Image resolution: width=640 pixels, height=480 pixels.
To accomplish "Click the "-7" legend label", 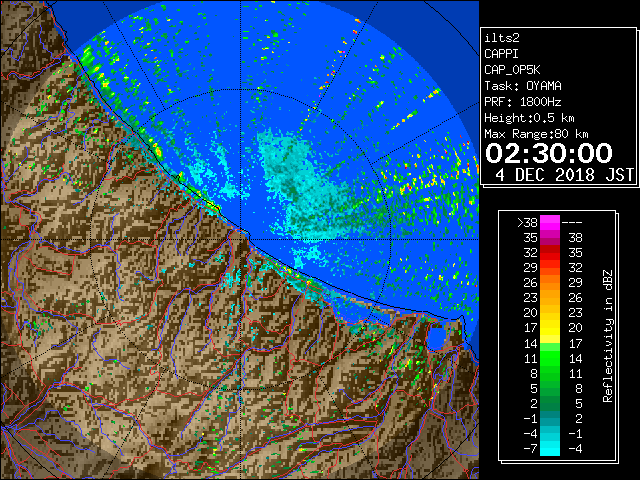I will [531, 449].
